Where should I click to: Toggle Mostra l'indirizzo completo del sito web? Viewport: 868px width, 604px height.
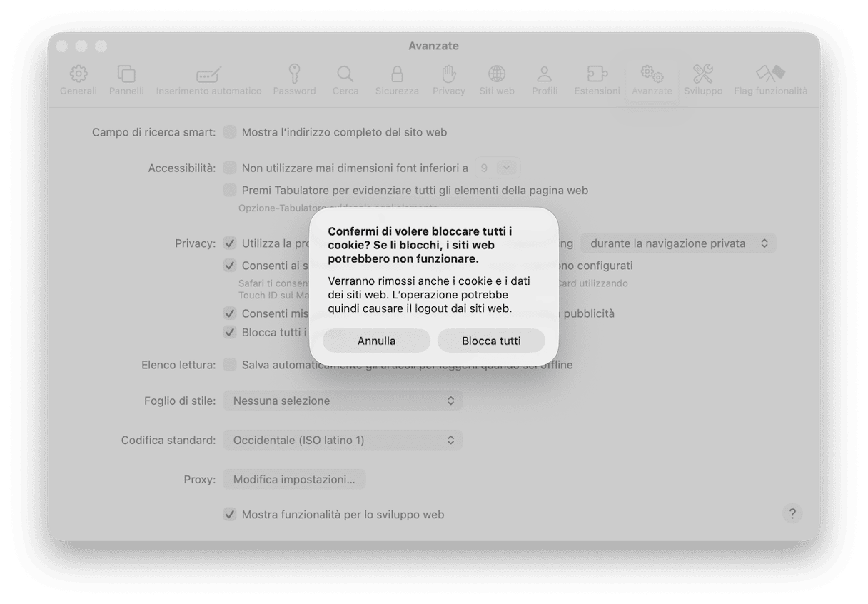[230, 132]
